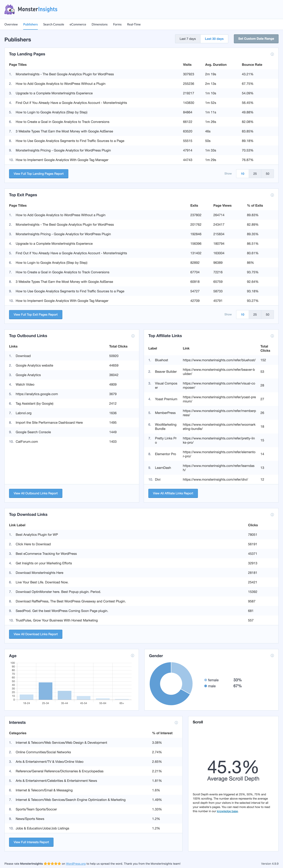
Task: Click info icon for Top Affiliate Links
Action: pyautogui.click(x=272, y=336)
